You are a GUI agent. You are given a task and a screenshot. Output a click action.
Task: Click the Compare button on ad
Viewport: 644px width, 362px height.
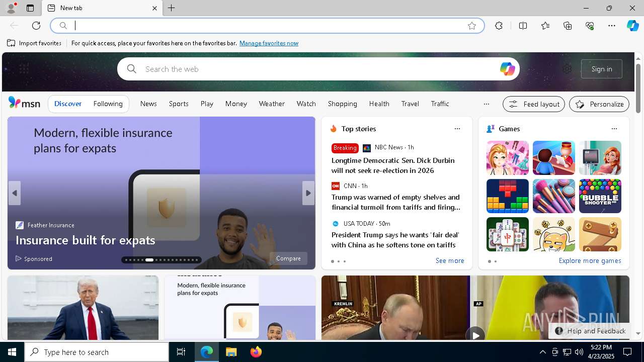288,258
